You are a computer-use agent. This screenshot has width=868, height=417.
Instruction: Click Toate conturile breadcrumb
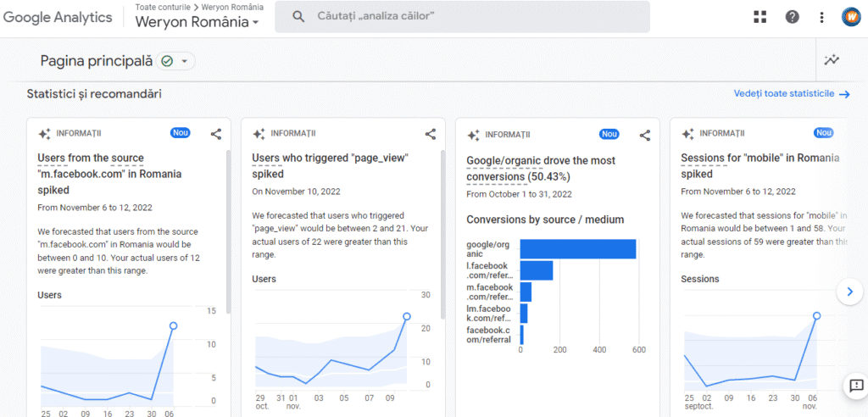[161, 7]
